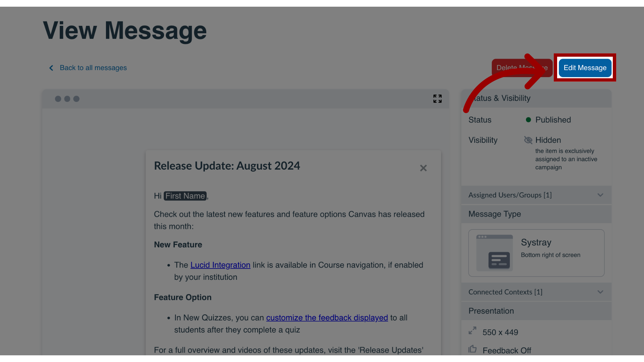Click the presentation resize icon
644x362 pixels.
click(473, 331)
